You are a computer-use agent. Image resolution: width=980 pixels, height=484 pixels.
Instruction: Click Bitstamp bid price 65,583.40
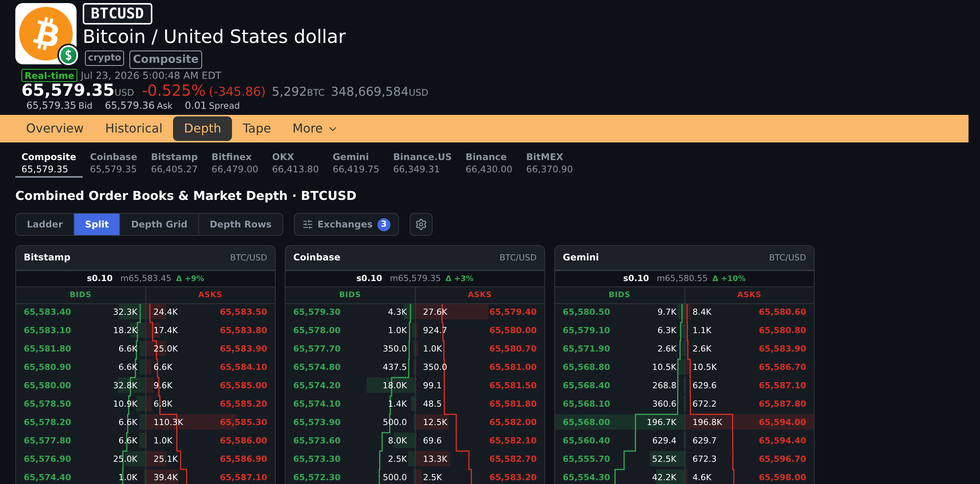(47, 312)
